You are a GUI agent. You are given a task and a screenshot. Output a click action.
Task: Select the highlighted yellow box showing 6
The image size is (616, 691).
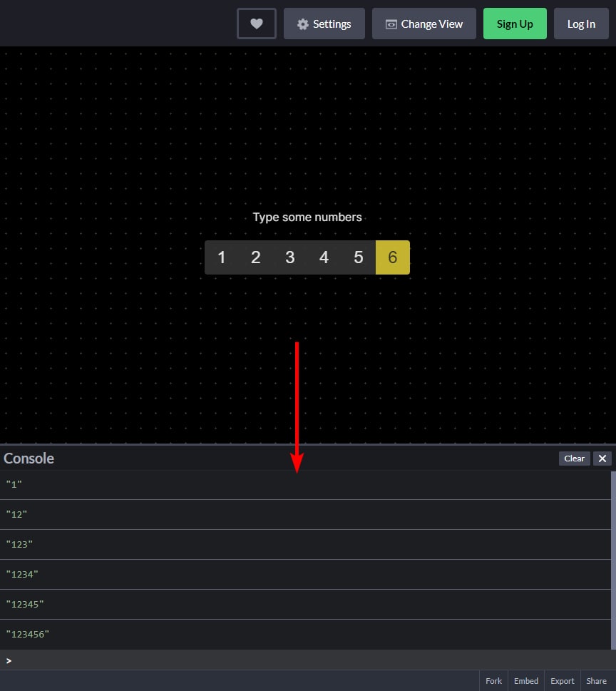[393, 257]
